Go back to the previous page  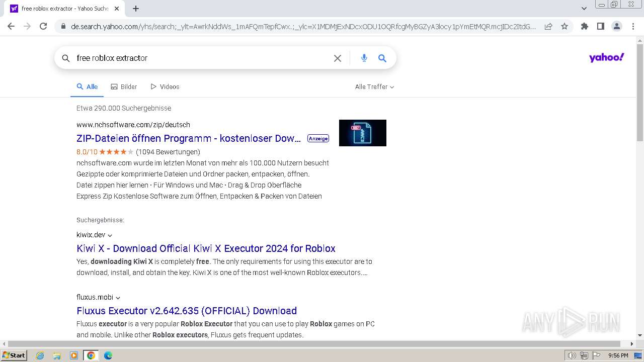[x=11, y=26]
